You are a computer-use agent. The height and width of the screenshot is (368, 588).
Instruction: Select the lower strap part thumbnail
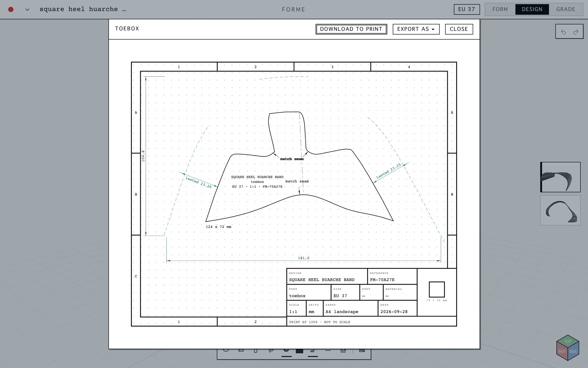pyautogui.click(x=560, y=210)
